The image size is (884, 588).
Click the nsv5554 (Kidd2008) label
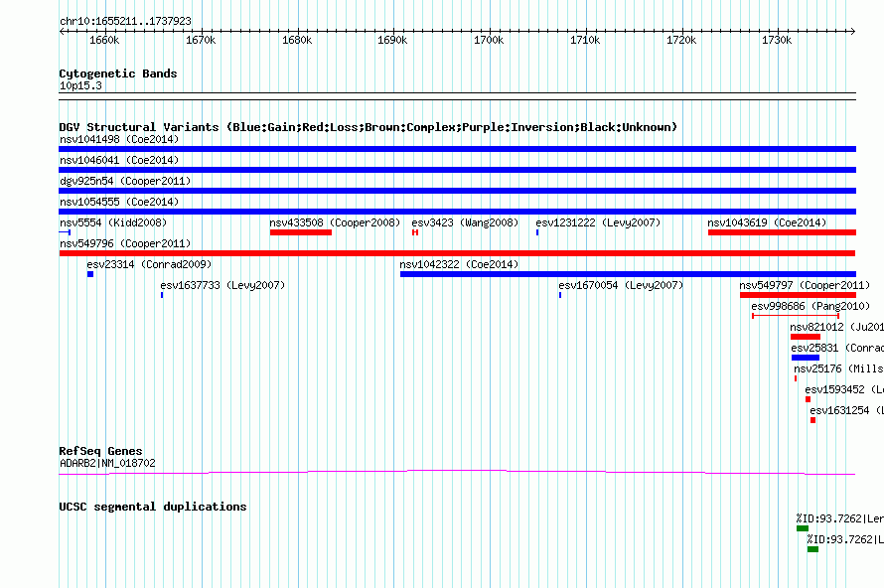(113, 222)
